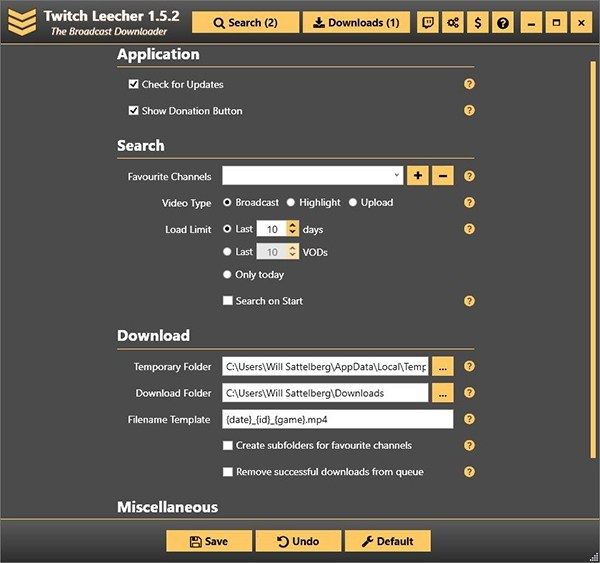This screenshot has height=563, width=600.
Task: Select Broadcast video type
Action: [x=227, y=202]
